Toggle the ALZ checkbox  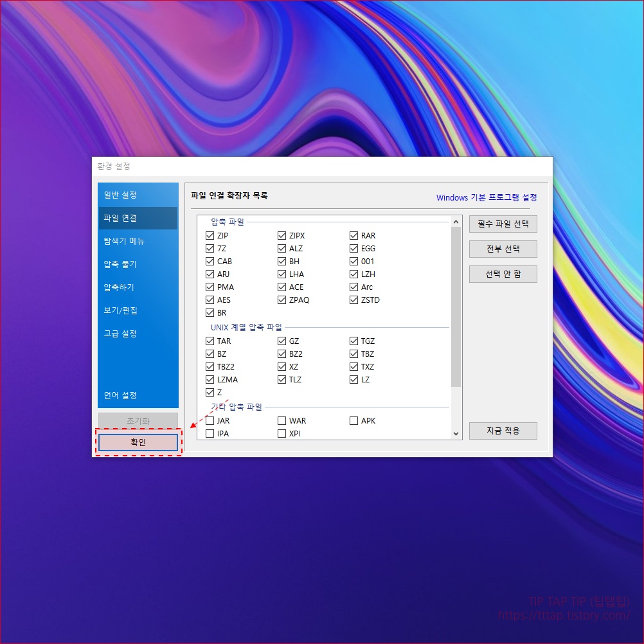tap(282, 249)
